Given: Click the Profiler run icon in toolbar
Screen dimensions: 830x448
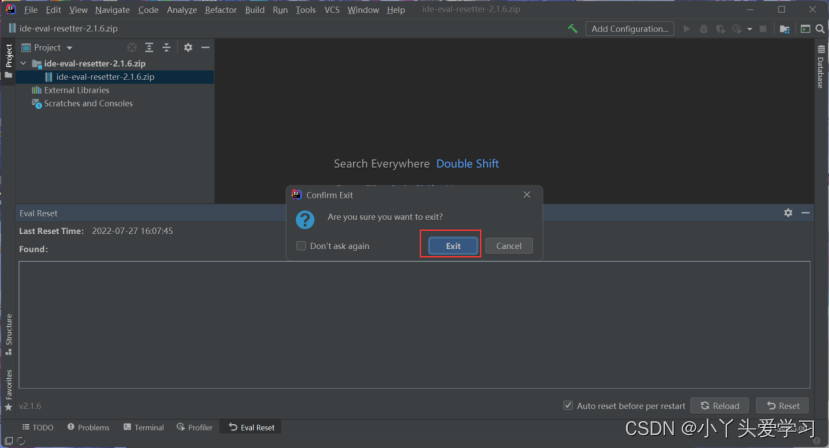Looking at the screenshot, I should [x=736, y=29].
